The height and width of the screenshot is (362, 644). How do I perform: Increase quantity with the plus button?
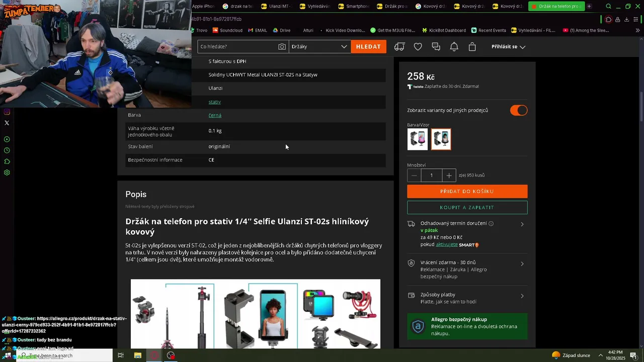[449, 175]
